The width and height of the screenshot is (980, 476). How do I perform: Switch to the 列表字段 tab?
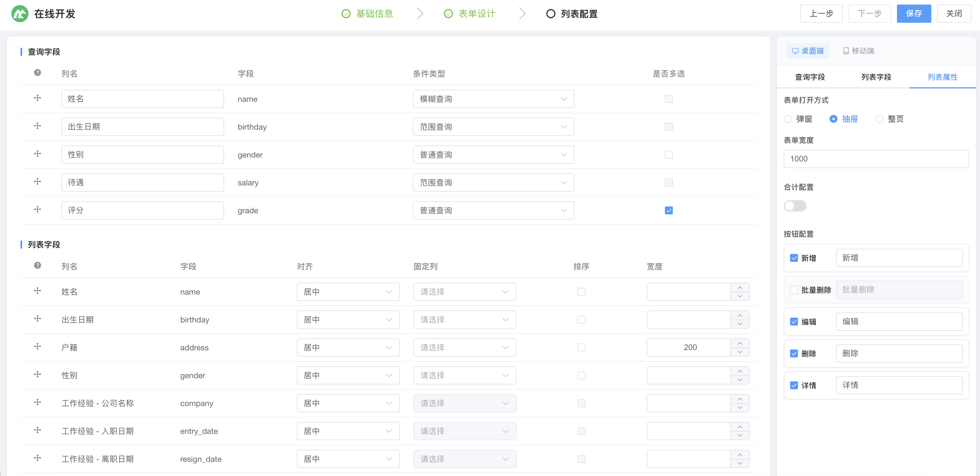pyautogui.click(x=876, y=77)
